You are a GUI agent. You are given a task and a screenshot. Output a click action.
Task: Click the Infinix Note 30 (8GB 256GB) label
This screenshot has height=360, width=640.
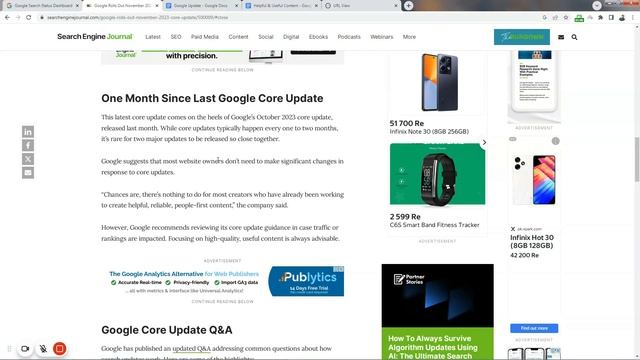pyautogui.click(x=429, y=131)
